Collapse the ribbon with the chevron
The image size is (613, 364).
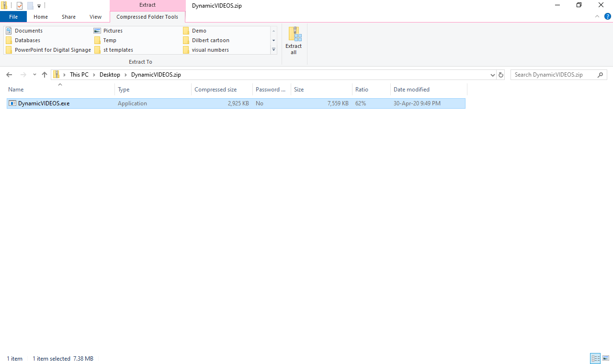click(597, 16)
